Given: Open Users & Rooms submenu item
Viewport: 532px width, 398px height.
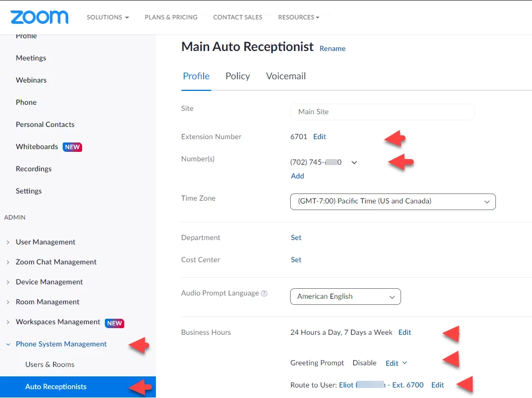Looking at the screenshot, I should click(50, 364).
